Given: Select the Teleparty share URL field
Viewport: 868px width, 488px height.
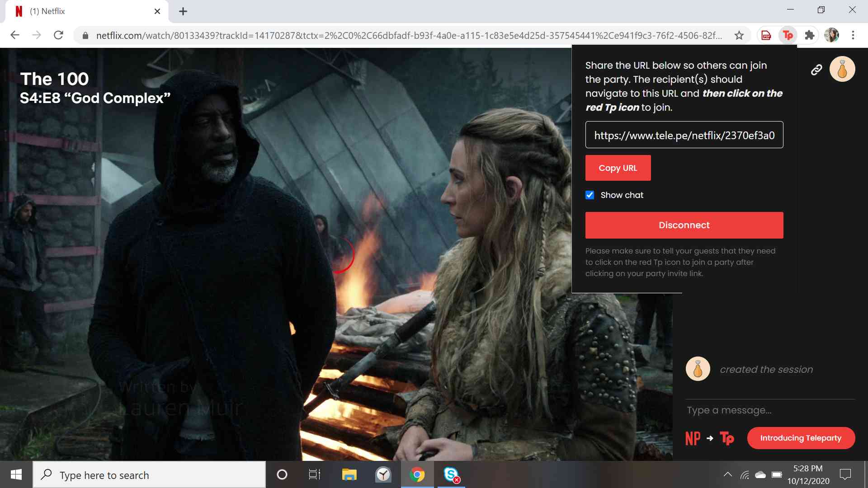Looking at the screenshot, I should (x=684, y=135).
